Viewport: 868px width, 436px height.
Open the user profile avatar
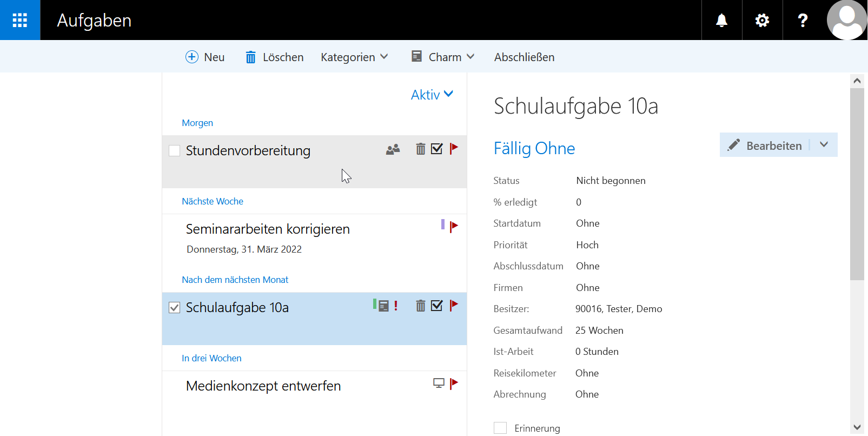[847, 20]
